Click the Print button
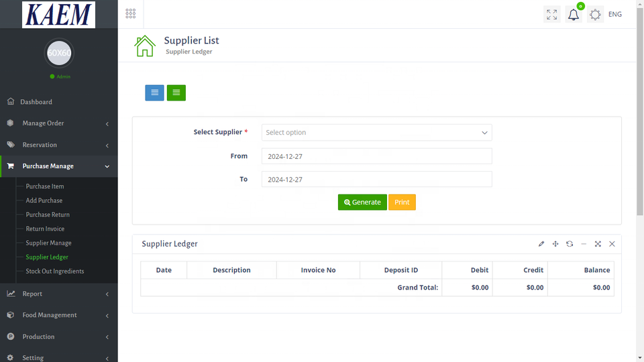 click(x=402, y=202)
